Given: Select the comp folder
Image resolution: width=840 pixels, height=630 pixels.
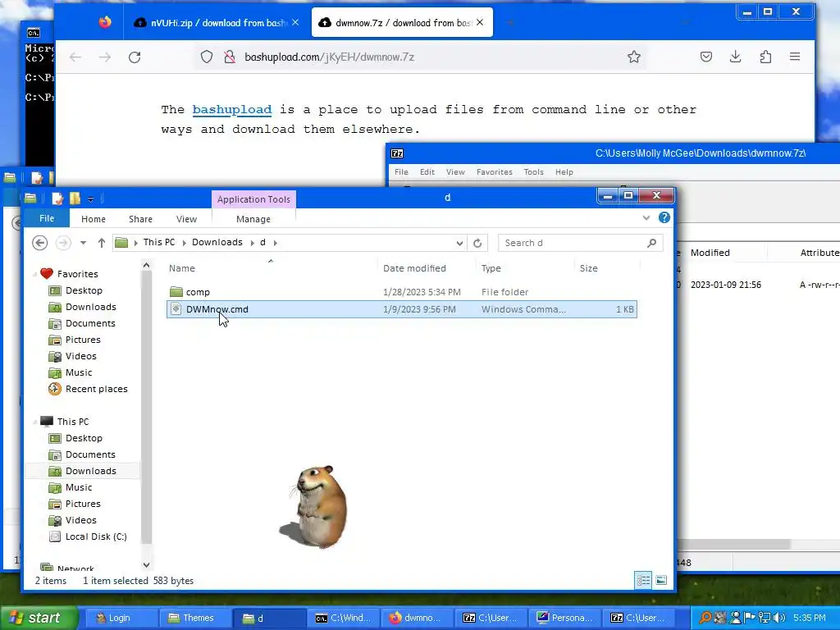Looking at the screenshot, I should pos(402,292).
